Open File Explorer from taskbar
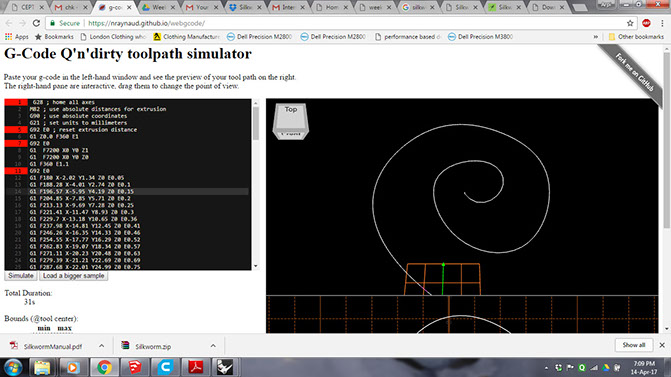The height and width of the screenshot is (377, 671). pos(42,368)
